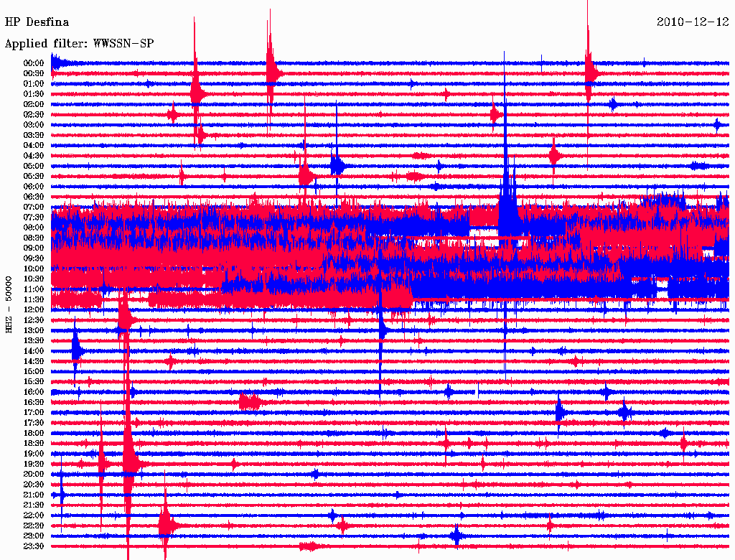This screenshot has height=560, width=735.
Task: Click the 15:00 time label
Action: click(x=34, y=371)
